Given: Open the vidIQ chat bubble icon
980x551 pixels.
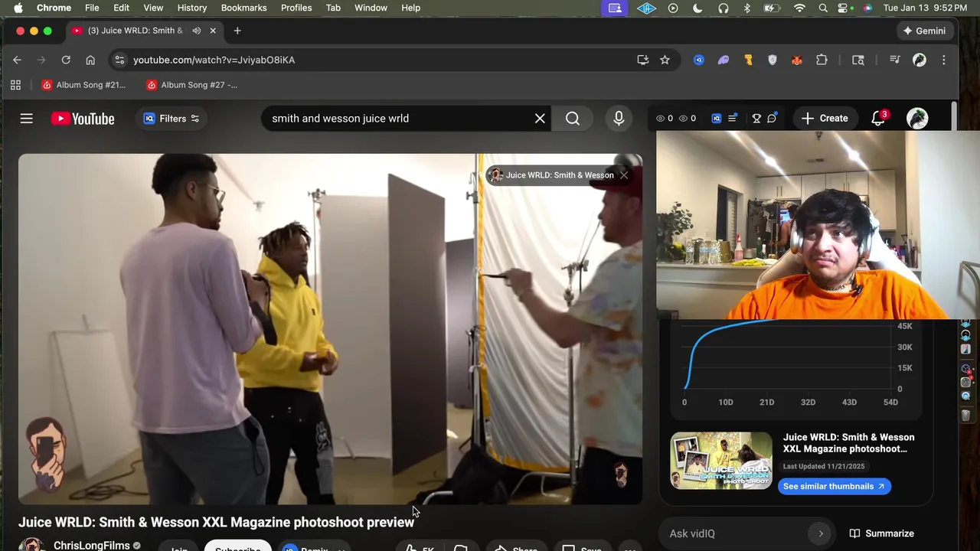Looking at the screenshot, I should click(772, 119).
